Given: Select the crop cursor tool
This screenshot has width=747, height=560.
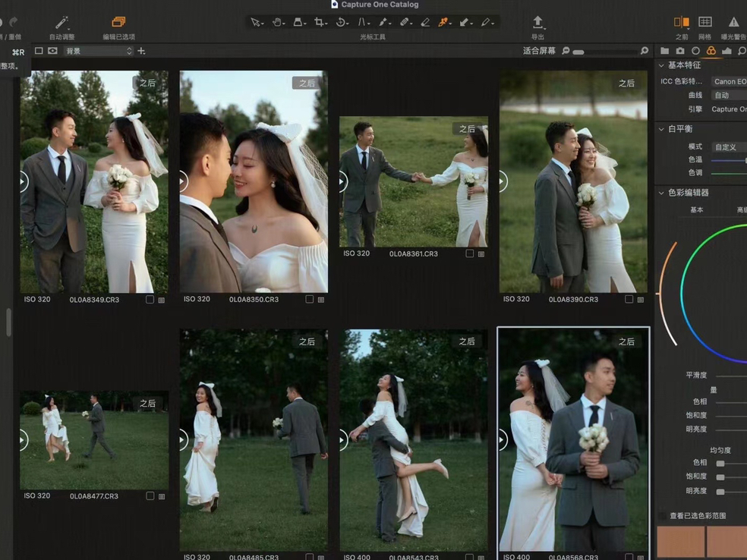Looking at the screenshot, I should [x=320, y=23].
